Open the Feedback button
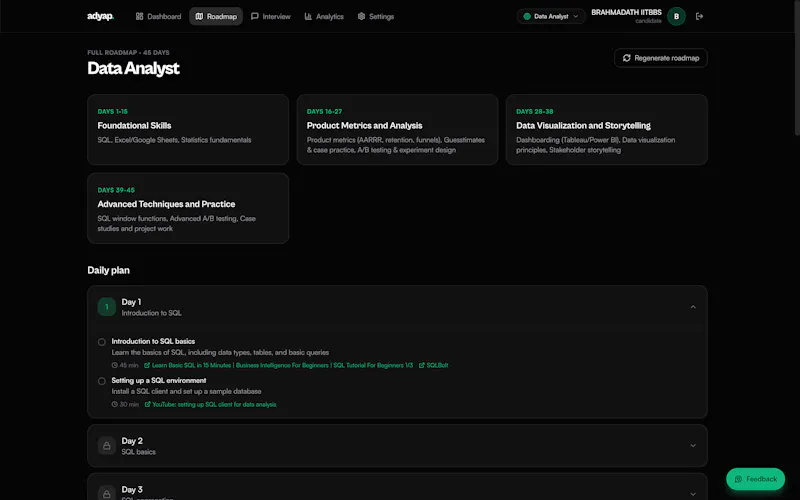 click(756, 479)
